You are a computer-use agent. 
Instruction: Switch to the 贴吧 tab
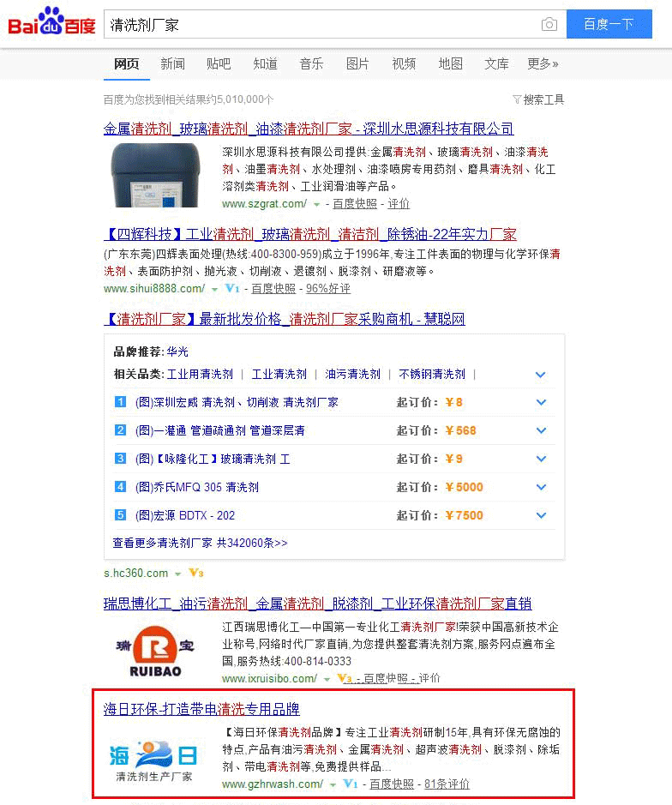(219, 63)
